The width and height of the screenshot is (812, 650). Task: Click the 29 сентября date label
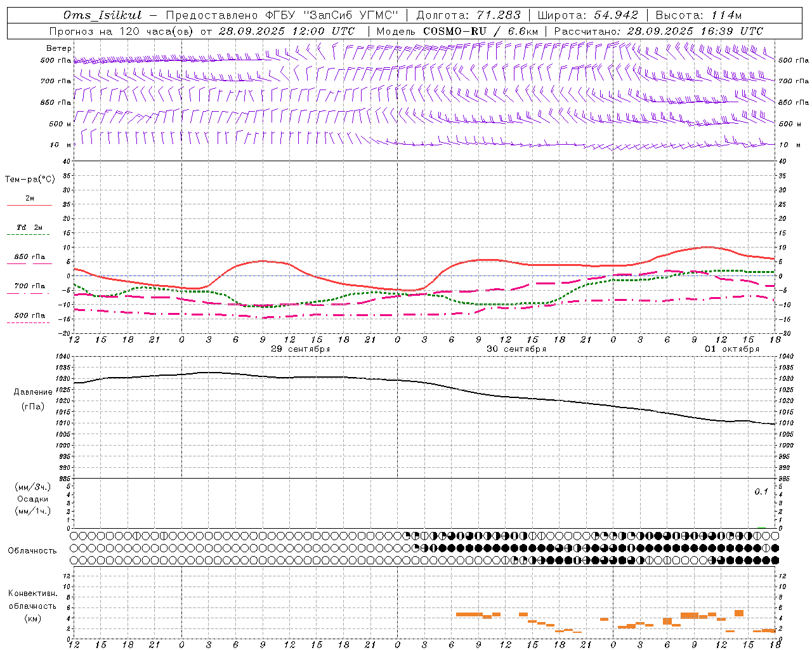point(301,349)
